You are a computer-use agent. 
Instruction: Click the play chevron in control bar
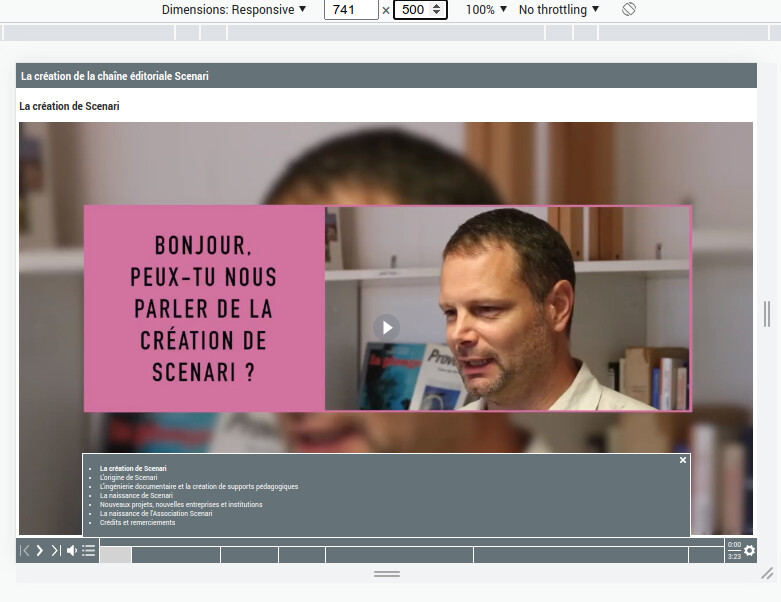click(40, 550)
